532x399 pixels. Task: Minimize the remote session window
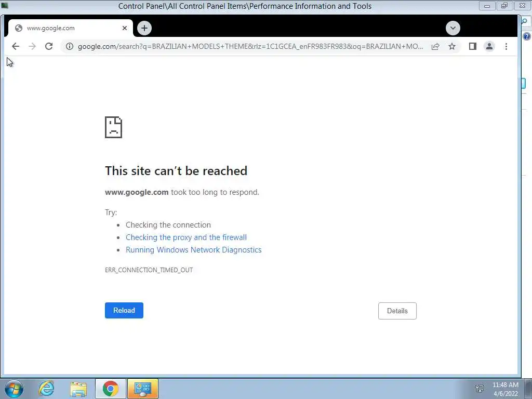[x=487, y=6]
